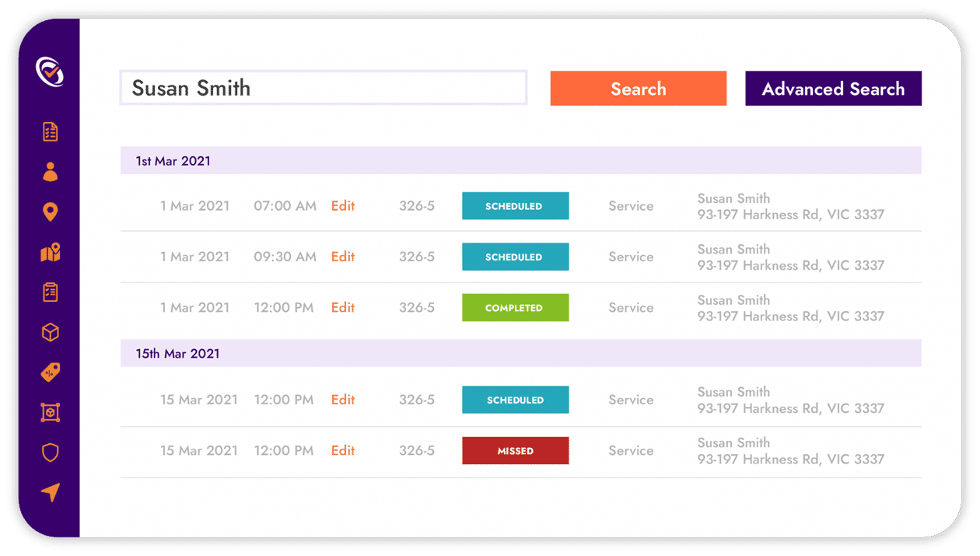Click the Service label in the Missed row
Screen dimensions: 980x556
coord(631,450)
